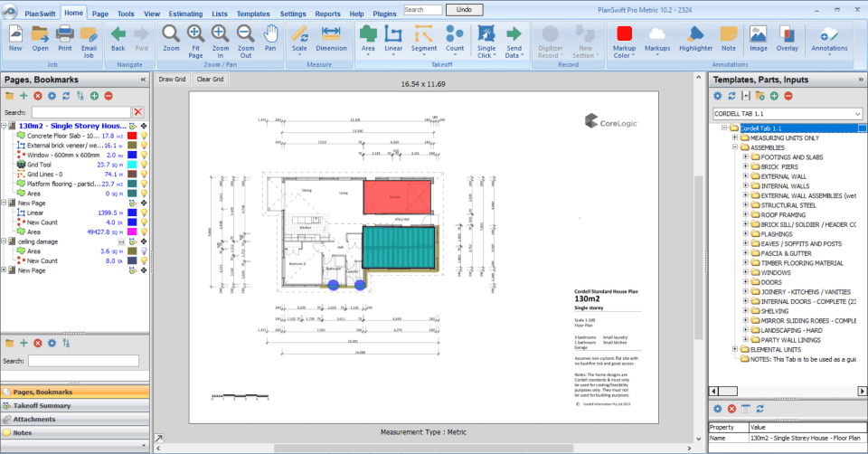Collapse the ceiling damage page node
The image size is (868, 454).
click(4, 241)
